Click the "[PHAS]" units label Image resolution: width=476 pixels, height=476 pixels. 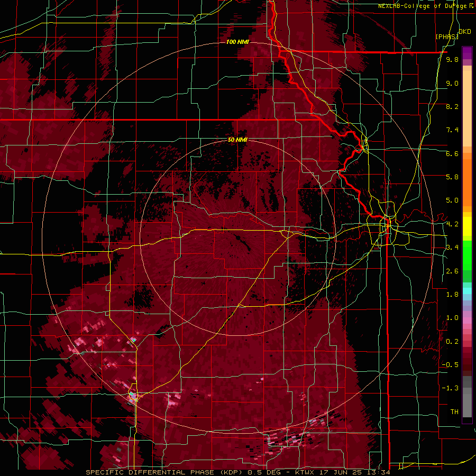point(447,36)
